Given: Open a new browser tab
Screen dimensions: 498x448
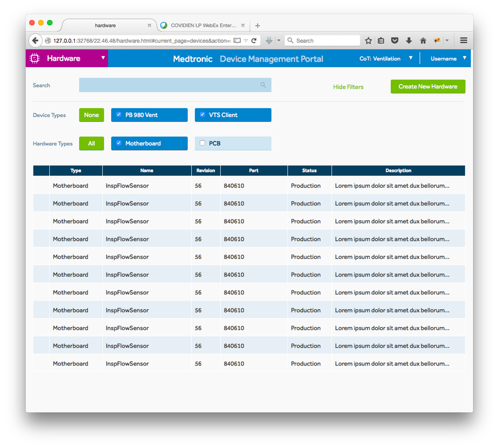Looking at the screenshot, I should tap(258, 25).
